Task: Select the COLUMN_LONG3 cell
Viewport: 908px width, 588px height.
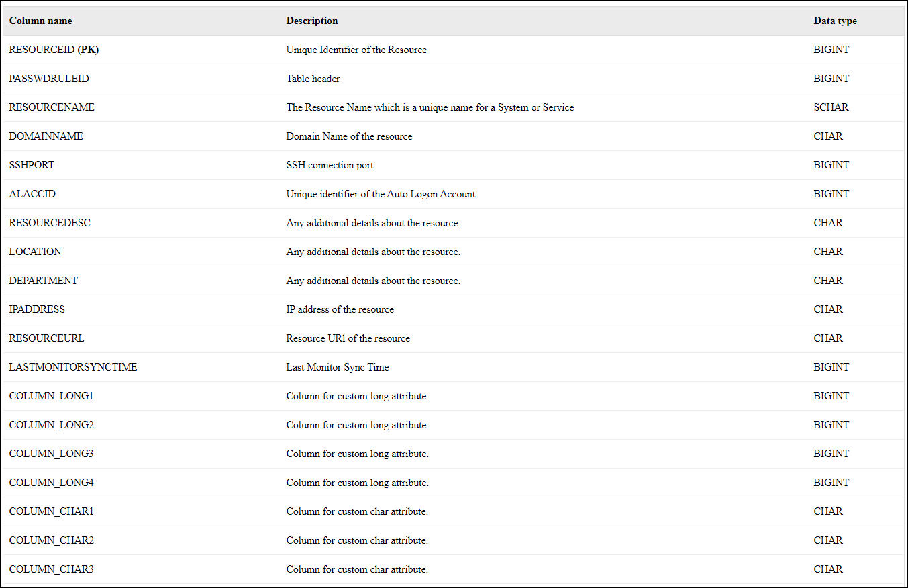Action: tap(51, 454)
